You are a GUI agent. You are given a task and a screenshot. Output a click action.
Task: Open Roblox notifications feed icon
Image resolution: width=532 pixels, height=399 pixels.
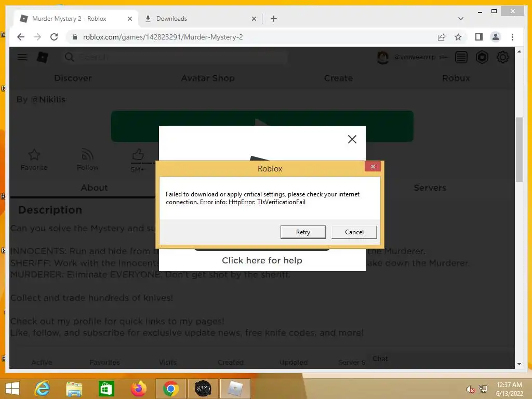(461, 57)
